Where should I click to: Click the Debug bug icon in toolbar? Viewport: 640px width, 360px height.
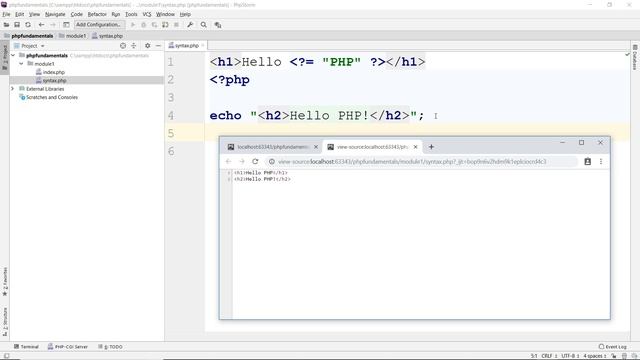pos(143,25)
